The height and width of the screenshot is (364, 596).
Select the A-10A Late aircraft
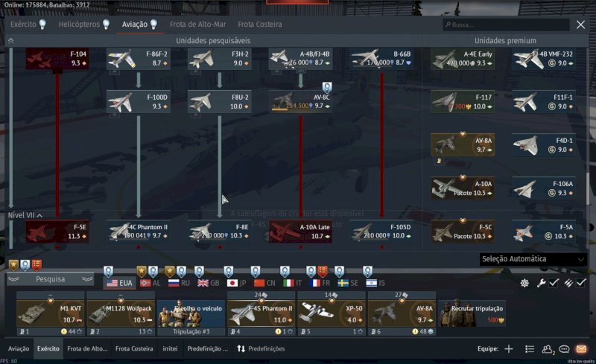pos(300,232)
